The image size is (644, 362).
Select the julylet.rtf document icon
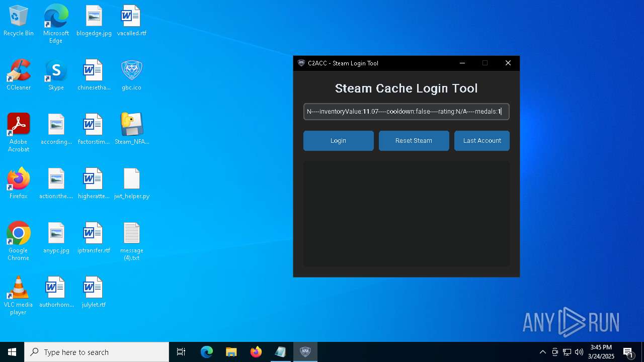click(x=94, y=293)
